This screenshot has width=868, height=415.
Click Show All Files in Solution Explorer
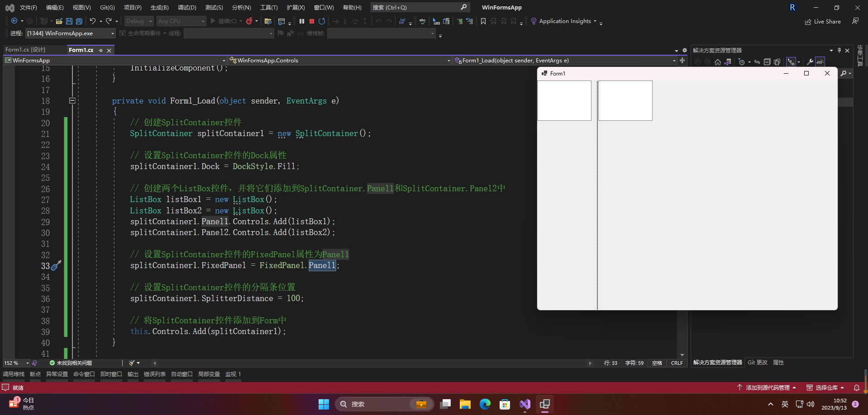point(777,62)
